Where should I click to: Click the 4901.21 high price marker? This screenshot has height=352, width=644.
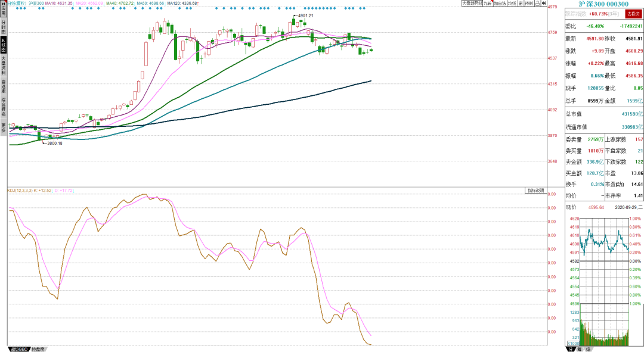coord(305,15)
